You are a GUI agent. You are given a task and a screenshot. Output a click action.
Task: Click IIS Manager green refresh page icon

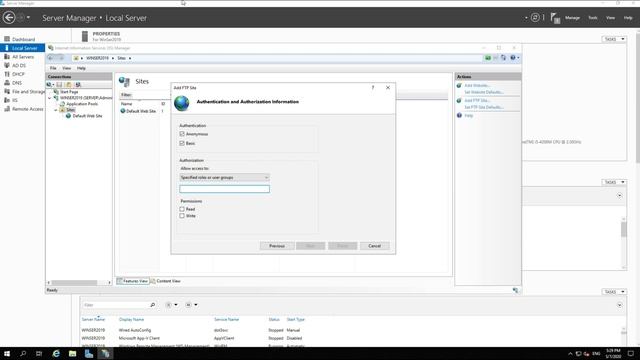(488, 58)
